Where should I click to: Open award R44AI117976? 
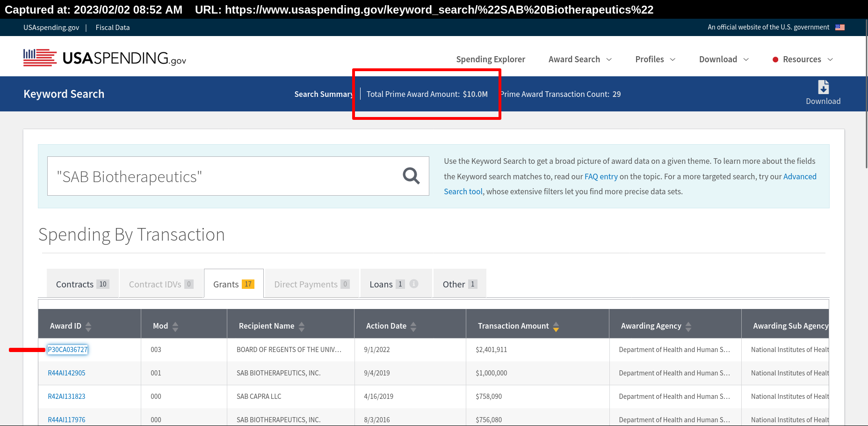pos(66,420)
